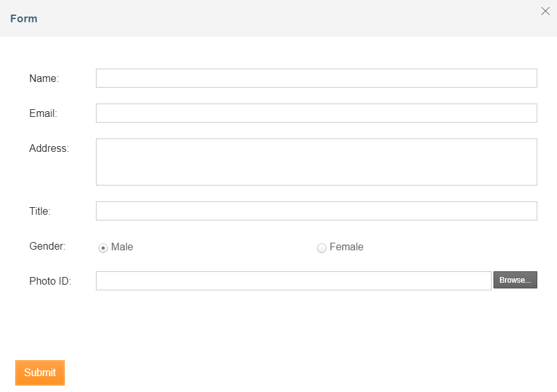Click the Male option label text
This screenshot has width=557, height=392.
[122, 247]
